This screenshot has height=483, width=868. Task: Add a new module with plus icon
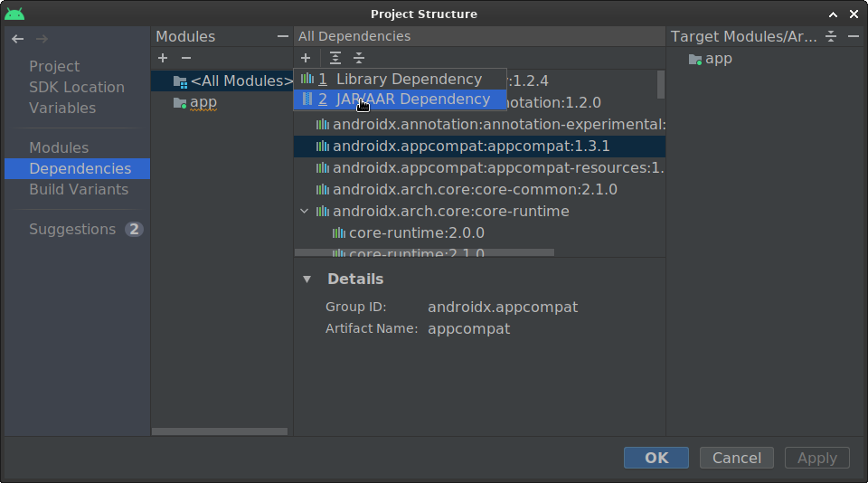point(163,58)
